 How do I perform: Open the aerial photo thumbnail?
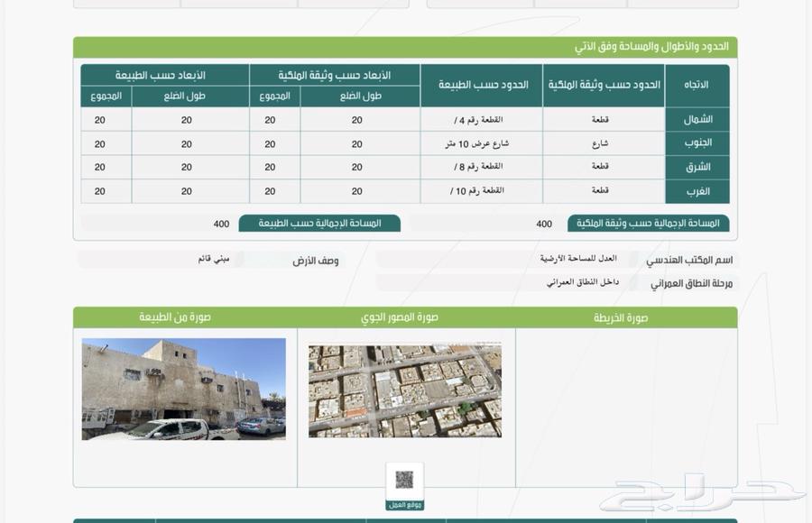pos(404,390)
